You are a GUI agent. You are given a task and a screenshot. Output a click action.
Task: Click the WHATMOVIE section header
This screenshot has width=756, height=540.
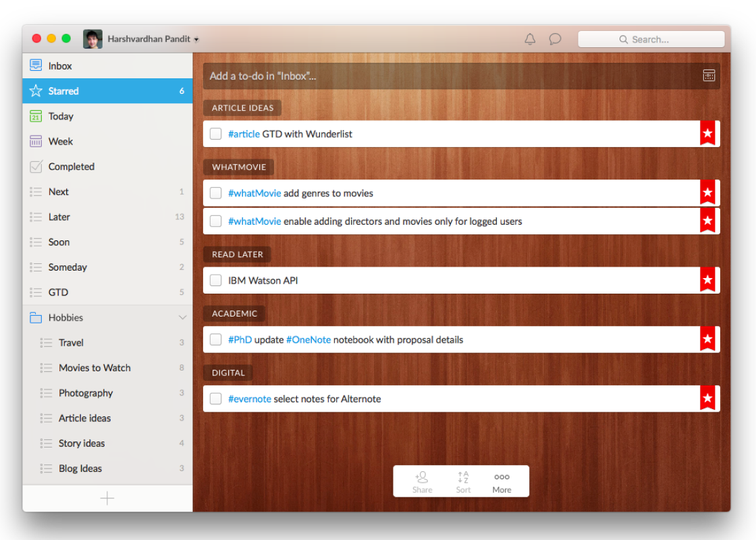point(239,167)
